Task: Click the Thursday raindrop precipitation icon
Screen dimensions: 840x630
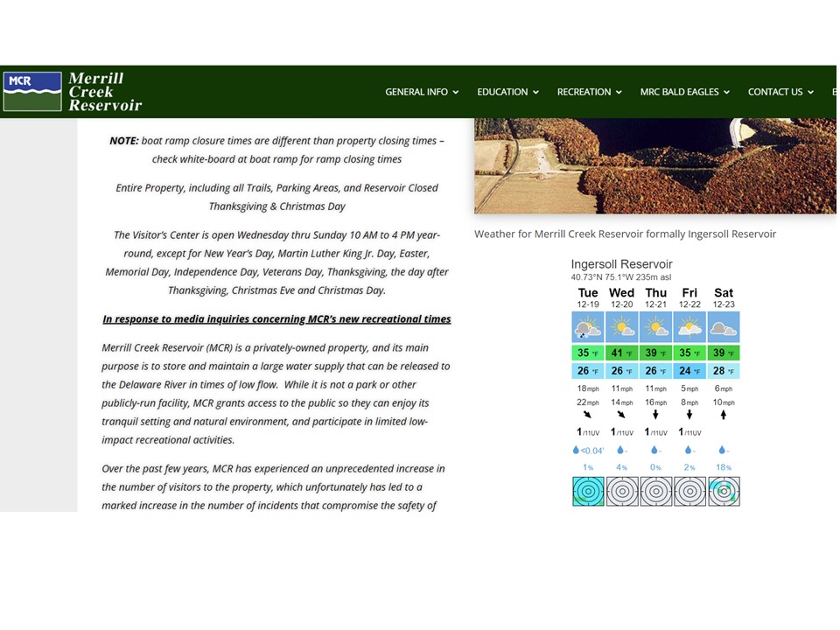Action: (654, 450)
